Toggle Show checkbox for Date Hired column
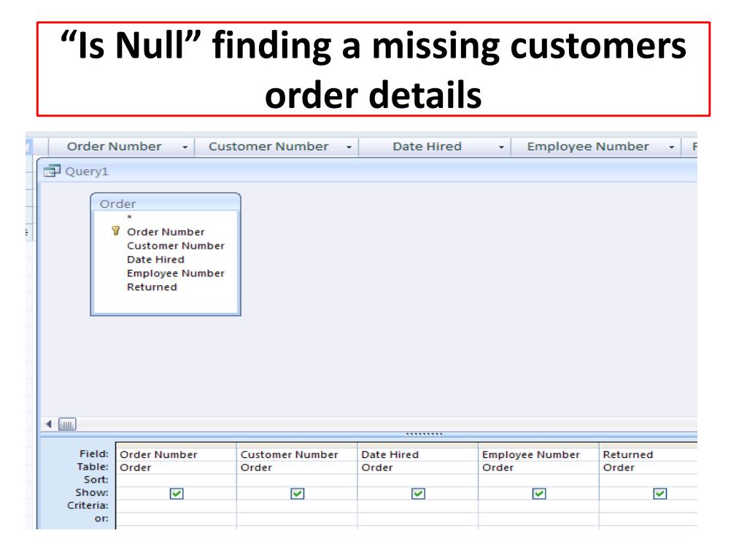 point(418,494)
